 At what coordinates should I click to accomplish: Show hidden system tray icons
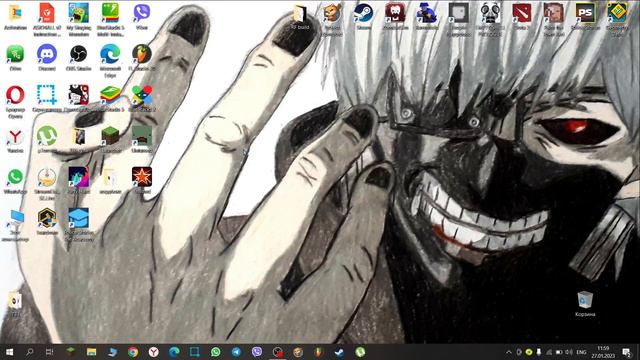[509, 352]
